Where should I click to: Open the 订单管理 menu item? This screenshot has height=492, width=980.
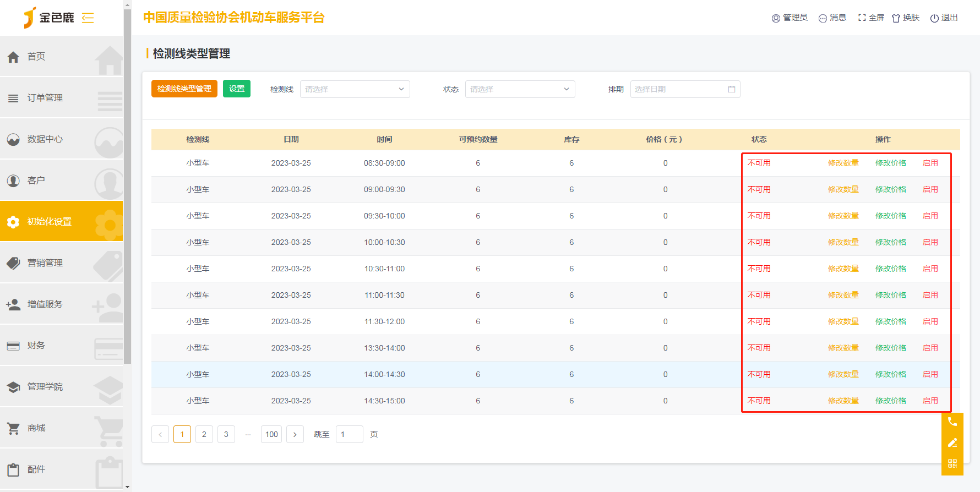(x=62, y=98)
